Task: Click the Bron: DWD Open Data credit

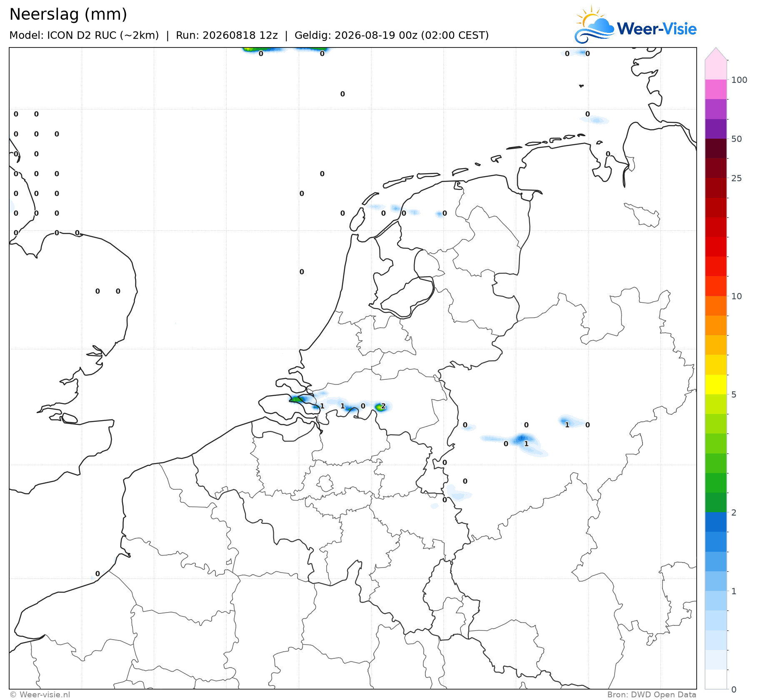Action: [x=652, y=695]
